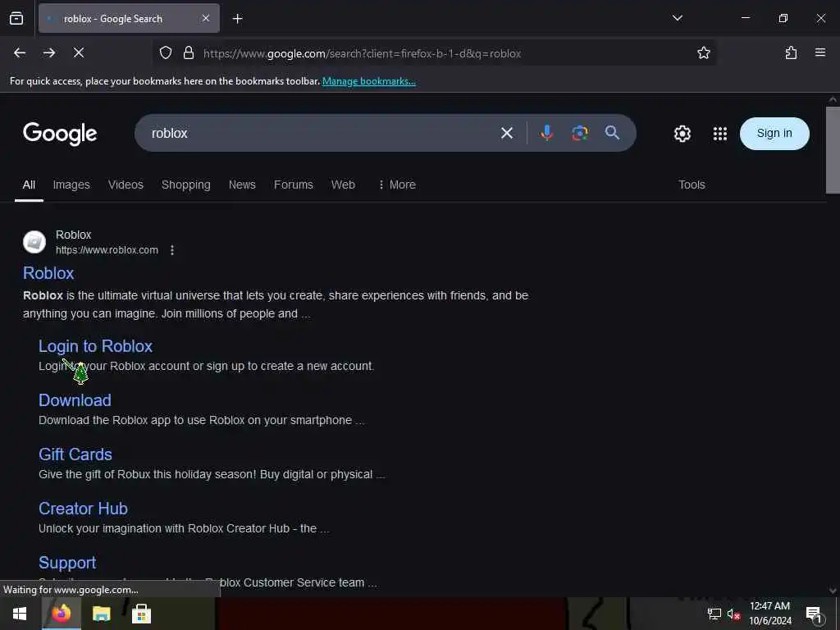Switch to News tab
The width and height of the screenshot is (840, 630).
242,185
